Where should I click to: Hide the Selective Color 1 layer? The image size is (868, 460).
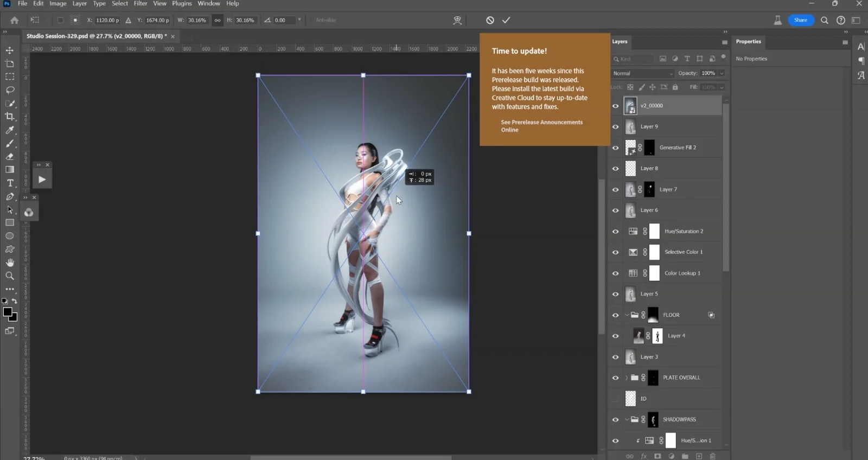[x=615, y=252]
